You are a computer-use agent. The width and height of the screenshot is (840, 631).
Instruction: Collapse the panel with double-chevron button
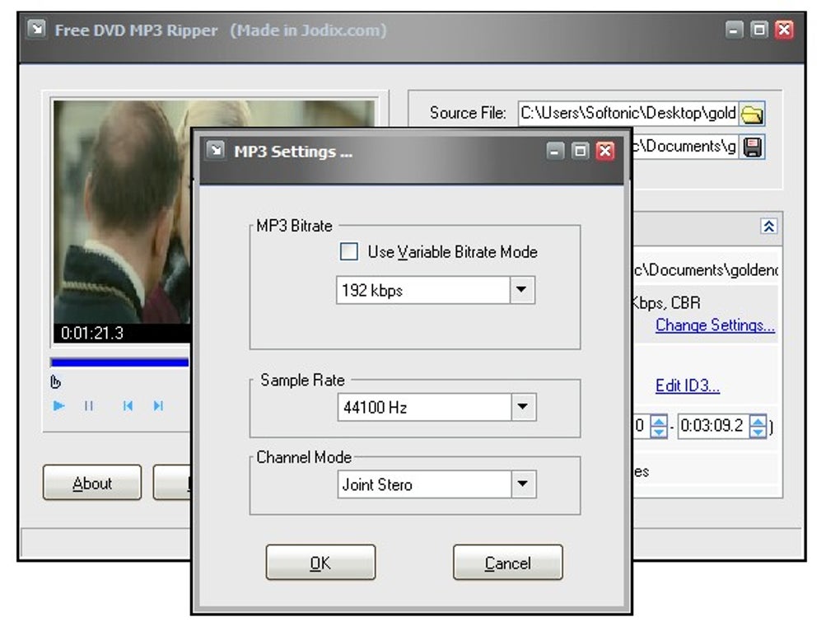coord(768,227)
